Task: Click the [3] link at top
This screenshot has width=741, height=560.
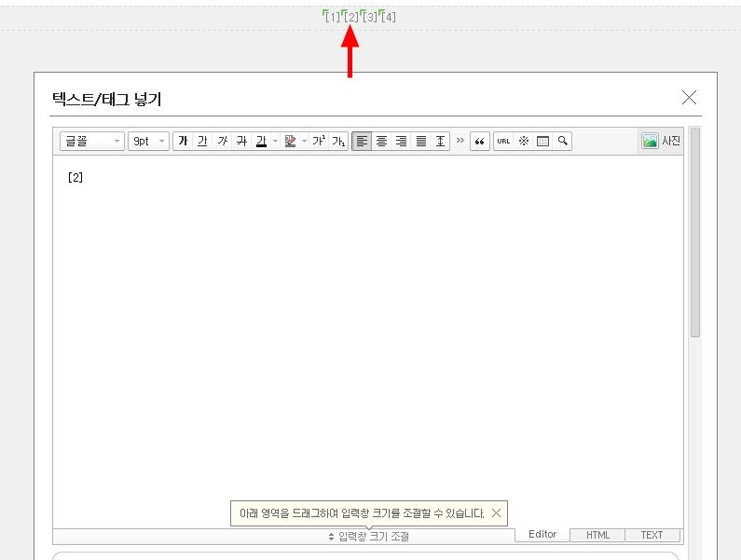Action: 370,17
